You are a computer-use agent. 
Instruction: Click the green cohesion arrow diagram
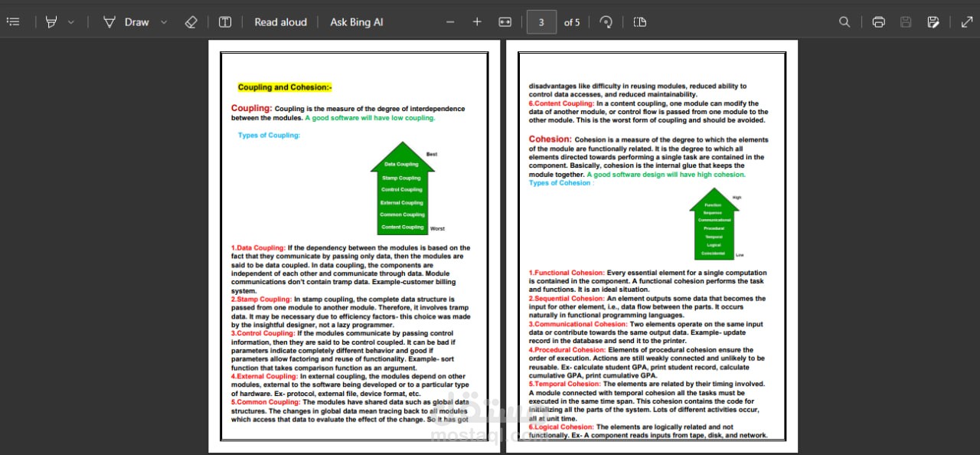pyautogui.click(x=714, y=223)
